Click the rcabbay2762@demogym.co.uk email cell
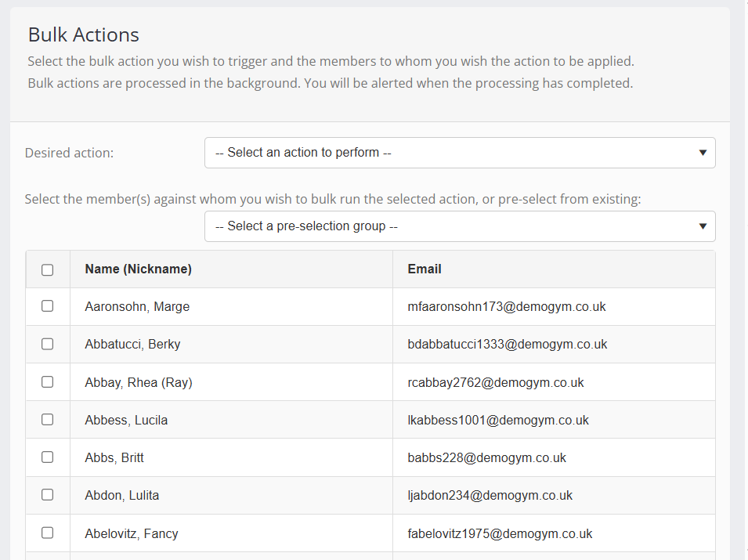The height and width of the screenshot is (560, 748). 496,383
